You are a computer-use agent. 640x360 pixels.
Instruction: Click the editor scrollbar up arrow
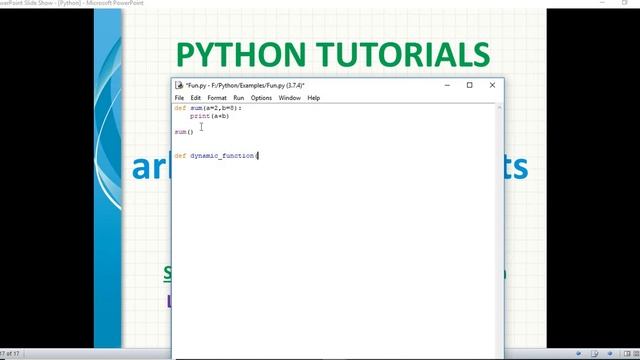[500, 108]
